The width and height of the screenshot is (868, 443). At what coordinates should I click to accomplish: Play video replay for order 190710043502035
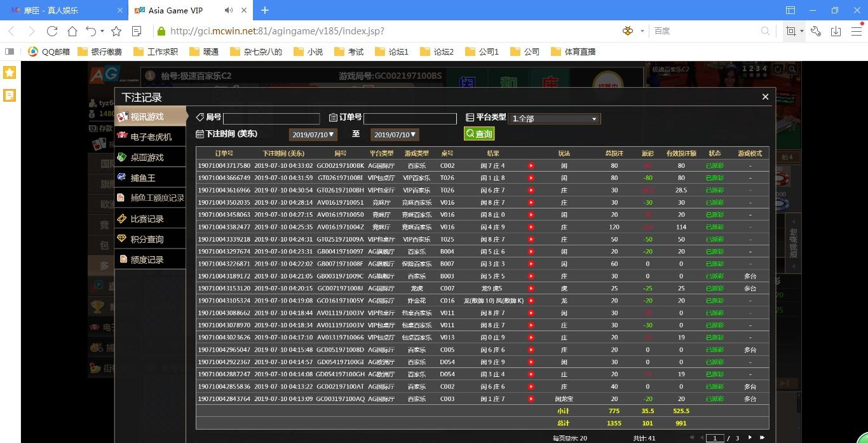tap(531, 203)
